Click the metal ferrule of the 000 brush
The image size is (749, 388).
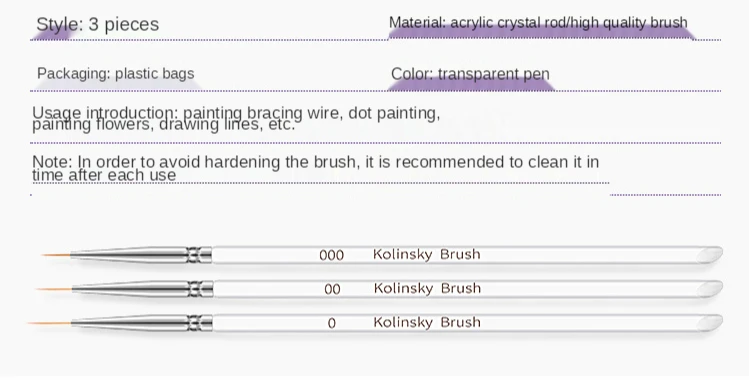coord(141,255)
